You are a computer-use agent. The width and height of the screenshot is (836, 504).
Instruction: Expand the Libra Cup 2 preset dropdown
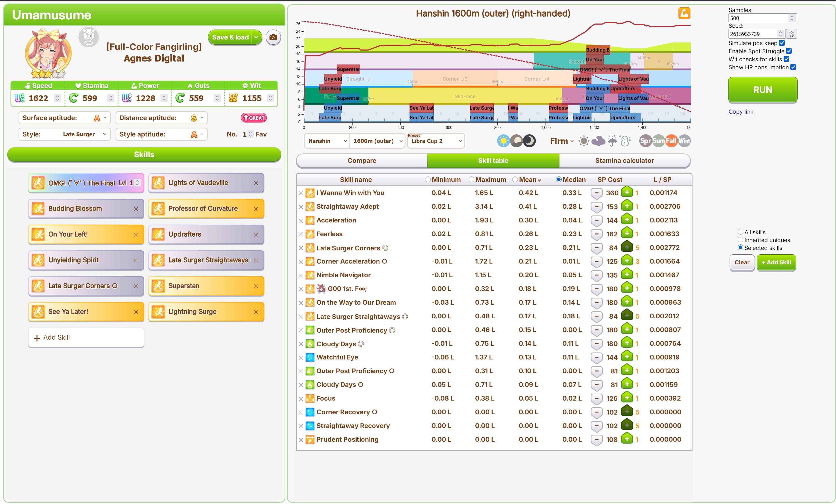[436, 141]
